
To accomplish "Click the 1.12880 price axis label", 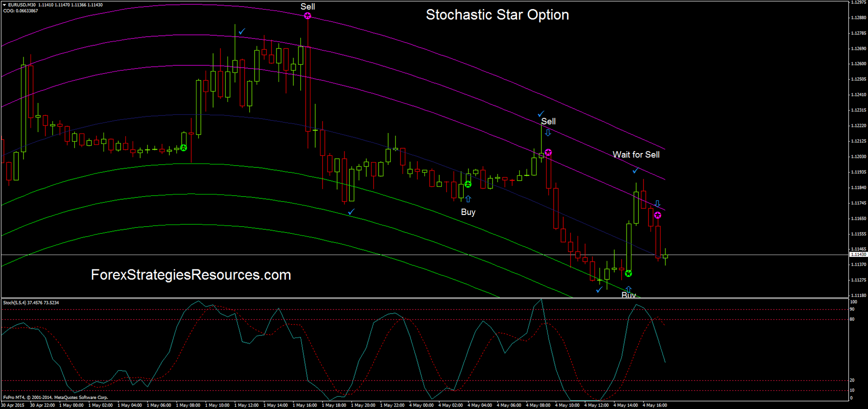I will [858, 18].
